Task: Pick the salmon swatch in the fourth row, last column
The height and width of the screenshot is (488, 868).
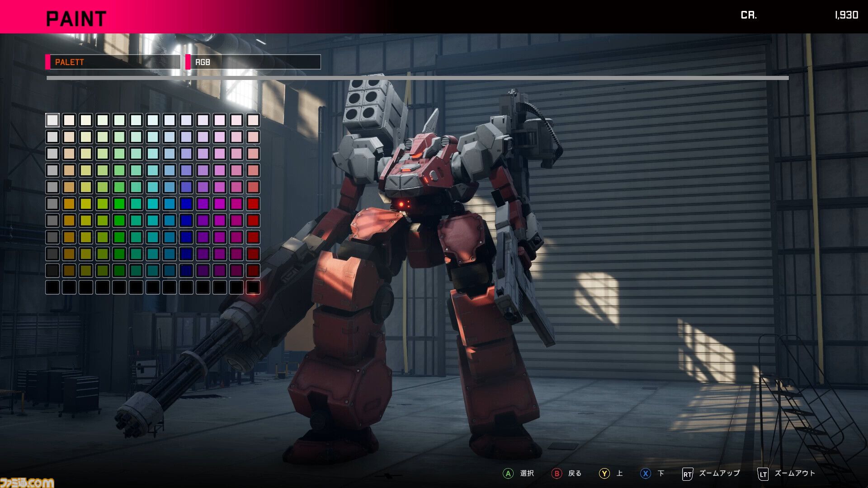Action: click(253, 170)
